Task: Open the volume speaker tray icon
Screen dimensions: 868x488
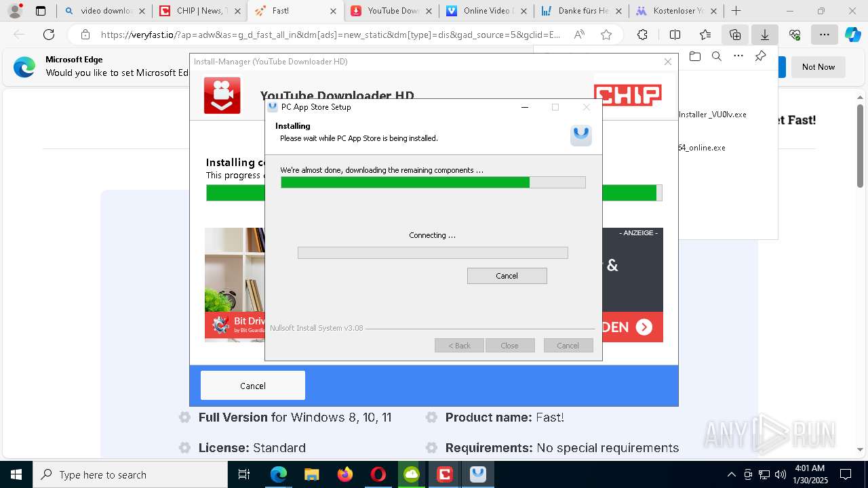Action: (x=781, y=474)
